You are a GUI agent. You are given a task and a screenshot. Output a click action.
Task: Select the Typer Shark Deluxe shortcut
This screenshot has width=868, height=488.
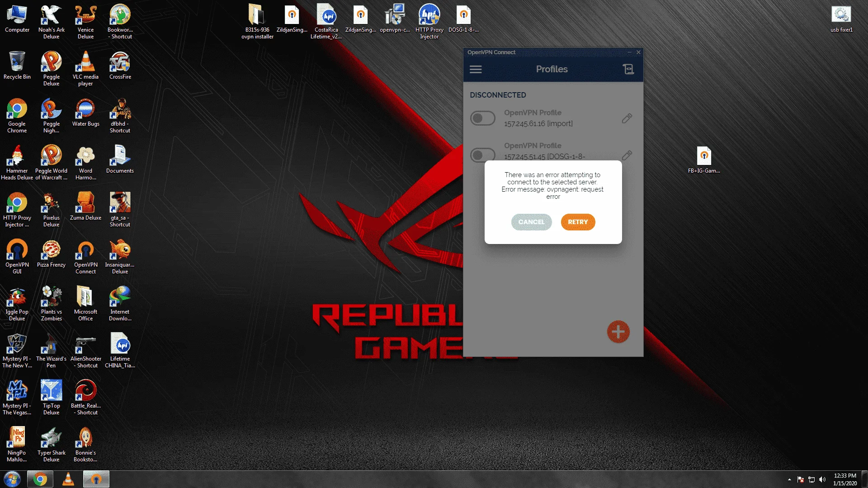point(52,445)
